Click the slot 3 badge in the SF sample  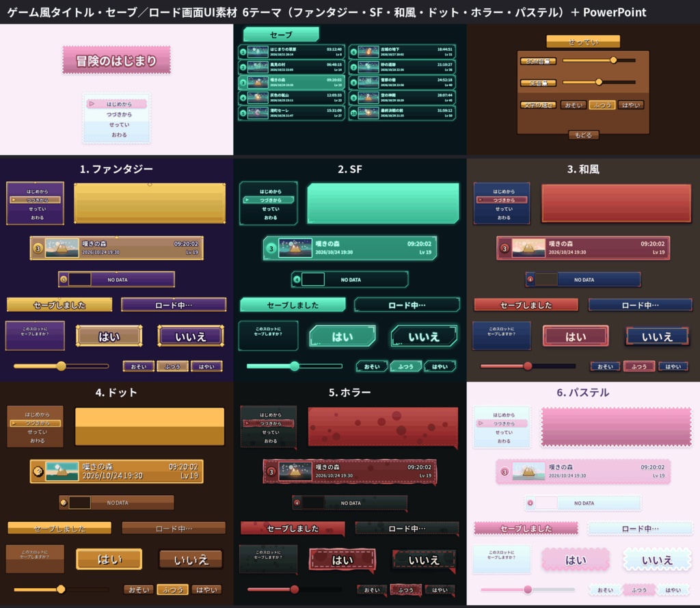(x=271, y=248)
